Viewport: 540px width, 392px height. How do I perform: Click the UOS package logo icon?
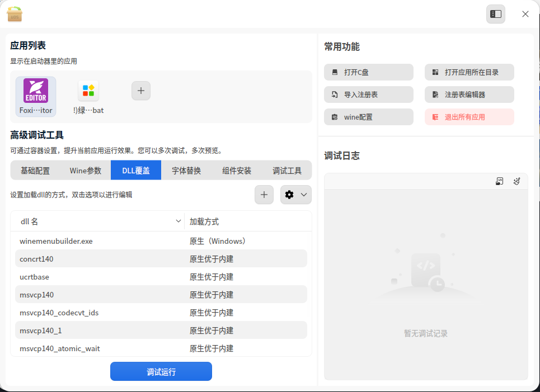click(x=15, y=14)
